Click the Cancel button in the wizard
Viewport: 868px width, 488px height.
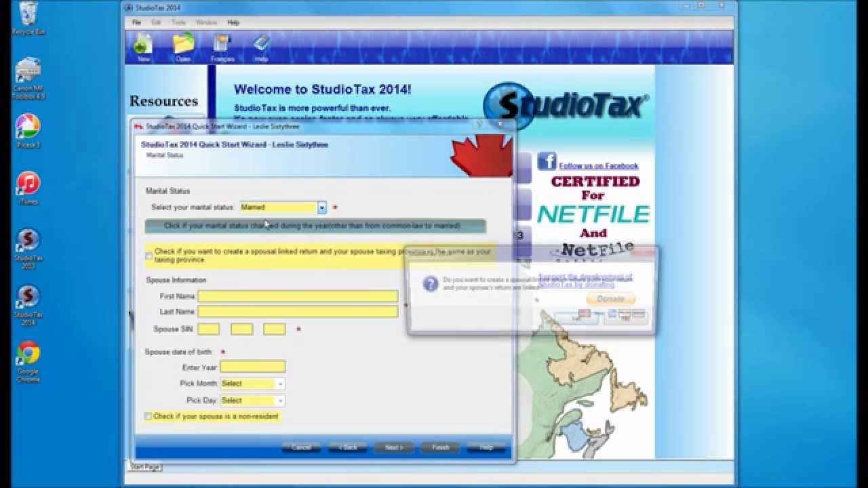click(x=301, y=447)
